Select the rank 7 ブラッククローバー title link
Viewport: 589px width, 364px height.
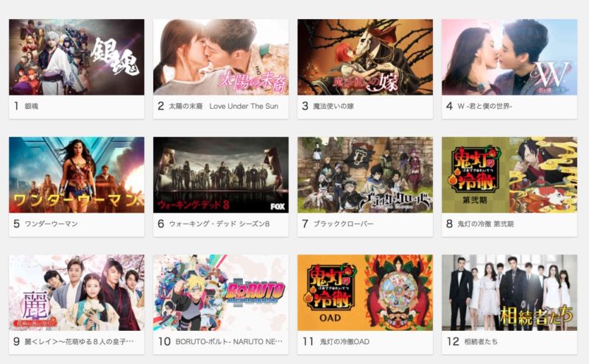(343, 224)
